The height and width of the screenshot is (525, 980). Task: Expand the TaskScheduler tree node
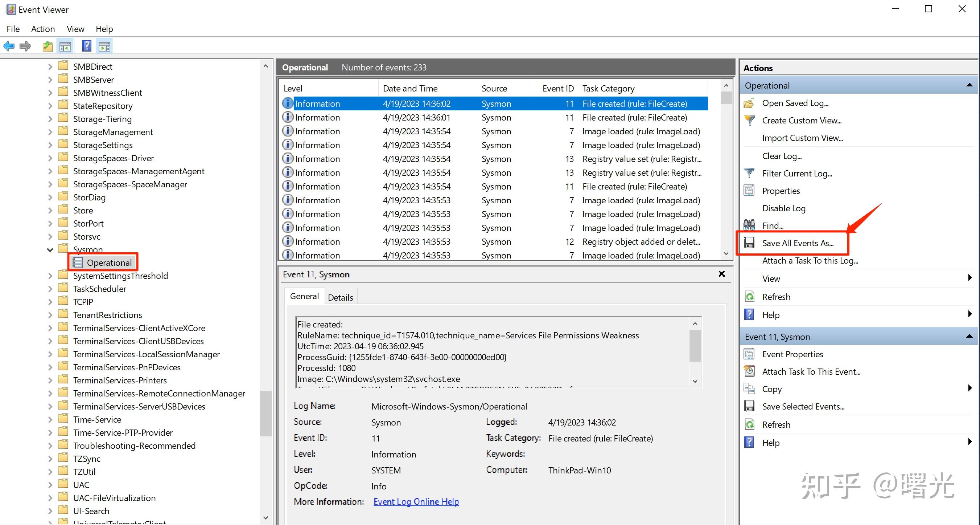[50, 289]
